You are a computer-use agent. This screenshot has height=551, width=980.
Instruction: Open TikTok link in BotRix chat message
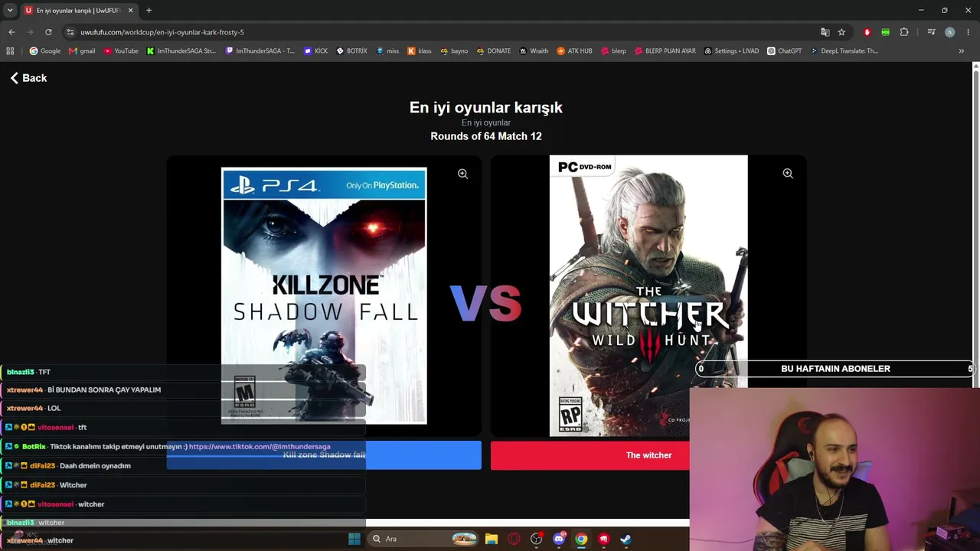pyautogui.click(x=260, y=447)
